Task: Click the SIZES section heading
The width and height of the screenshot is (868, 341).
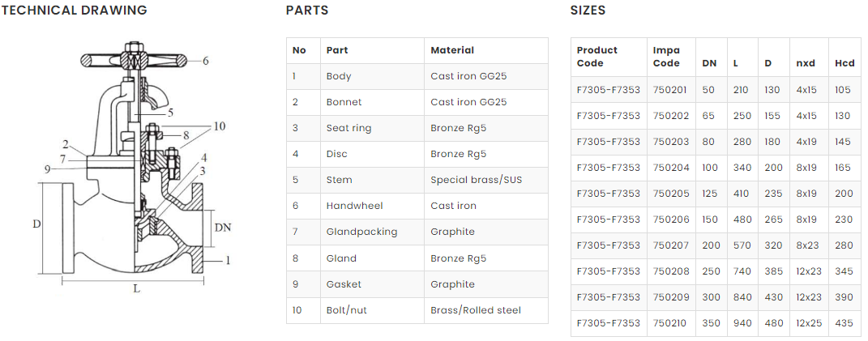Action: [x=588, y=11]
